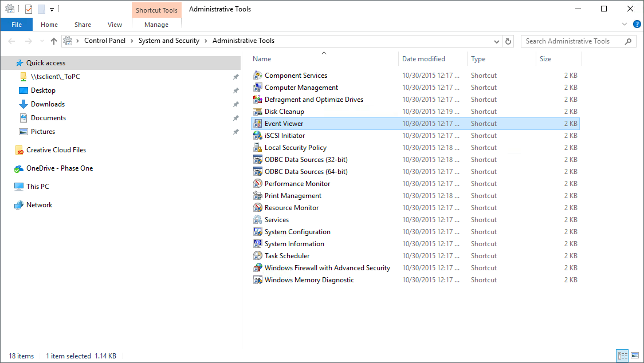Go up one level with the Up arrow
This screenshot has height=363, width=644.
point(54,41)
